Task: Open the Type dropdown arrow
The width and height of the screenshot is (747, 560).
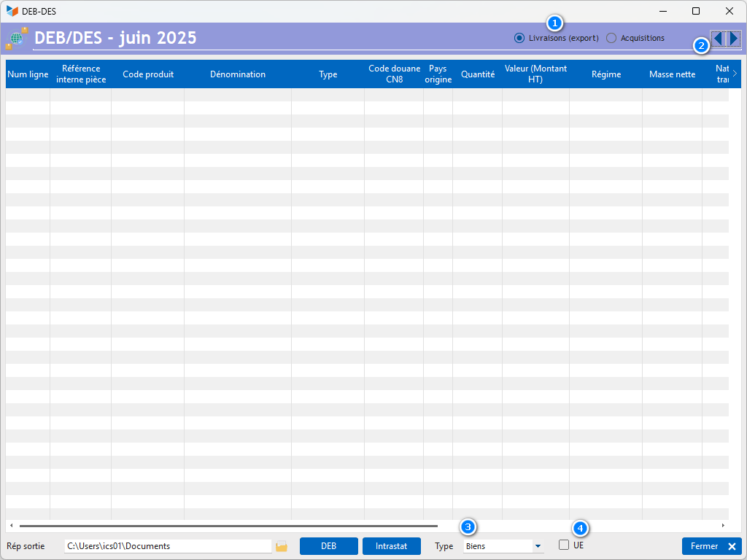Action: [x=538, y=546]
